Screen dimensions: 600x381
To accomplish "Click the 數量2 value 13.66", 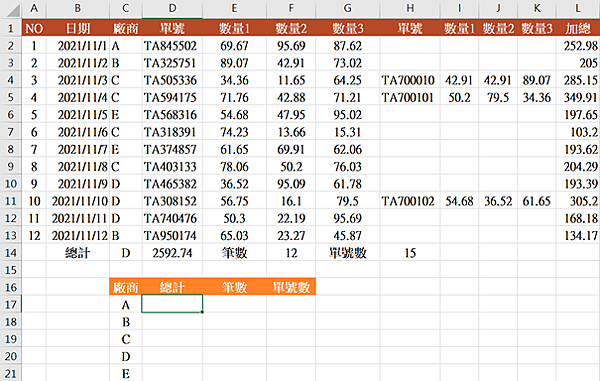I will click(x=291, y=132).
